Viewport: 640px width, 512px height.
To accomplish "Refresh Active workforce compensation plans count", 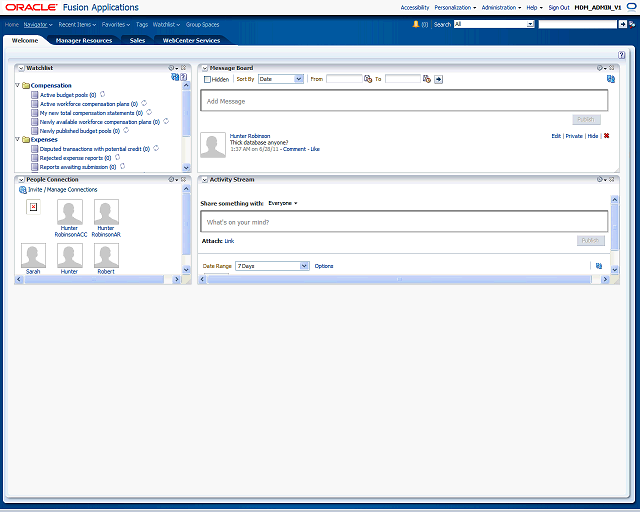I will [144, 103].
